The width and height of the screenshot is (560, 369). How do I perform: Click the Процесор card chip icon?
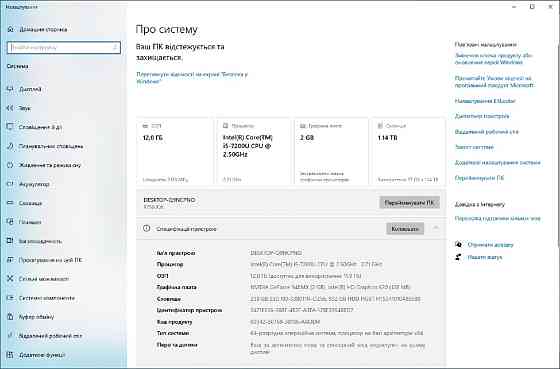coord(225,126)
